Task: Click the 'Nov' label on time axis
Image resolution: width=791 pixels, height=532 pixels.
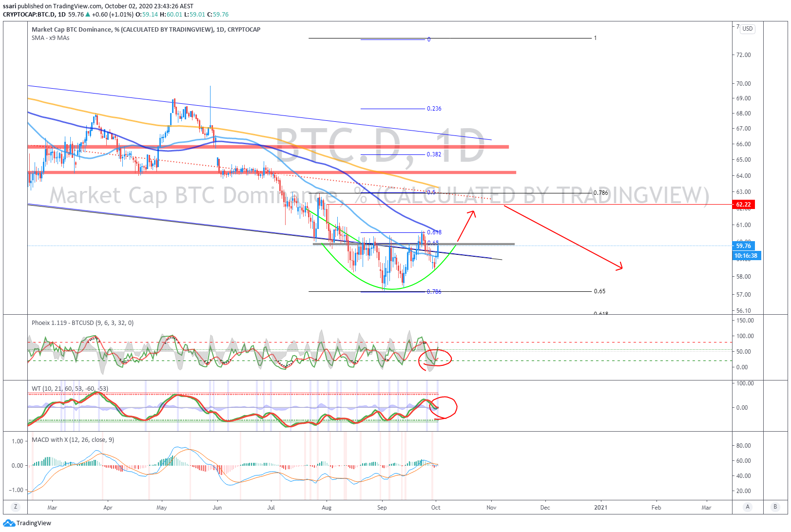Action: point(491,508)
